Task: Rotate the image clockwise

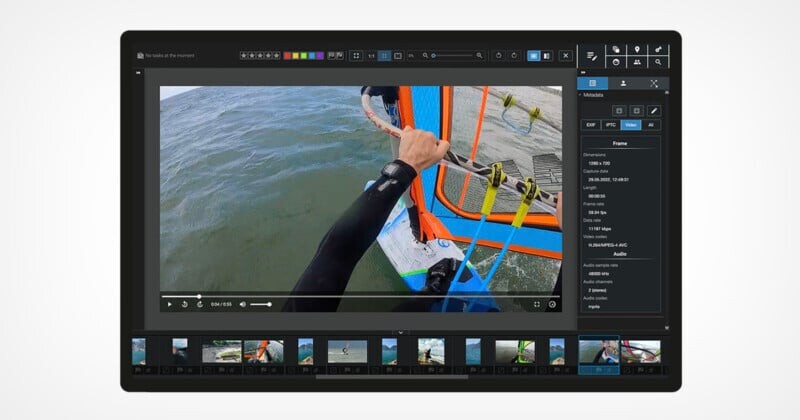Action: (x=514, y=56)
